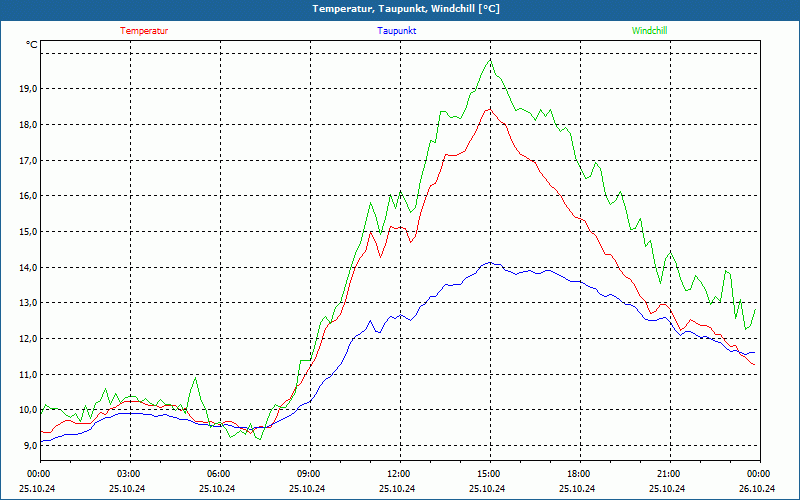This screenshot has height=500, width=800.
Task: Click the "11,0" y-axis value
Action: point(29,374)
